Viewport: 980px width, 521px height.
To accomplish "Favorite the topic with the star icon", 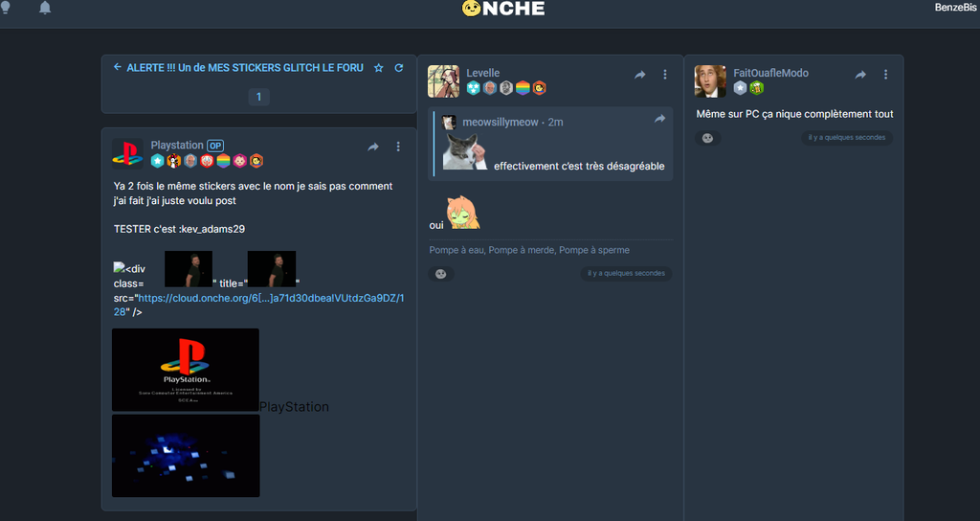I will (x=379, y=68).
